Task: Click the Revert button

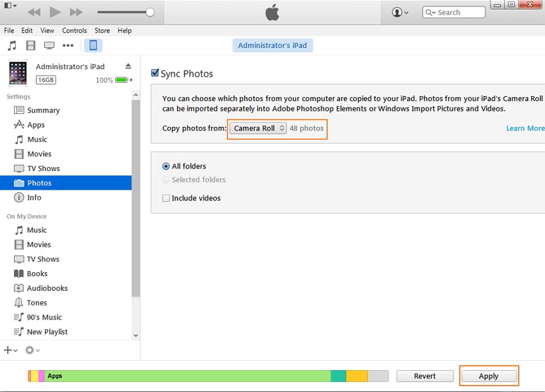Action: click(x=424, y=376)
